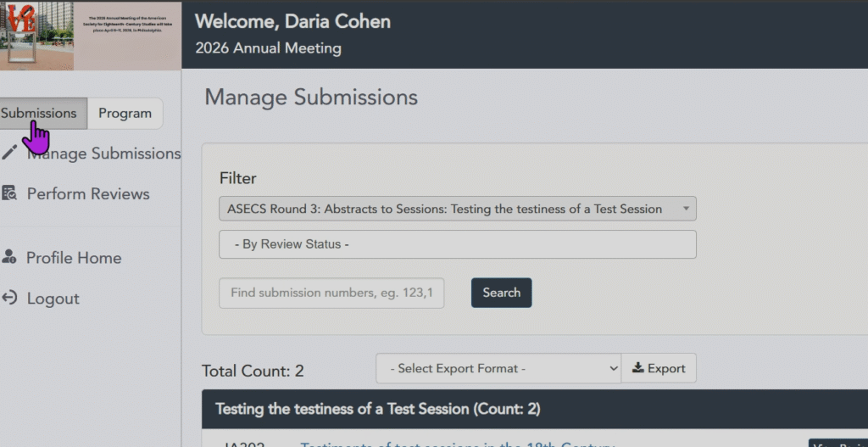Select Logout in the sidebar
The height and width of the screenshot is (447, 868).
click(53, 299)
